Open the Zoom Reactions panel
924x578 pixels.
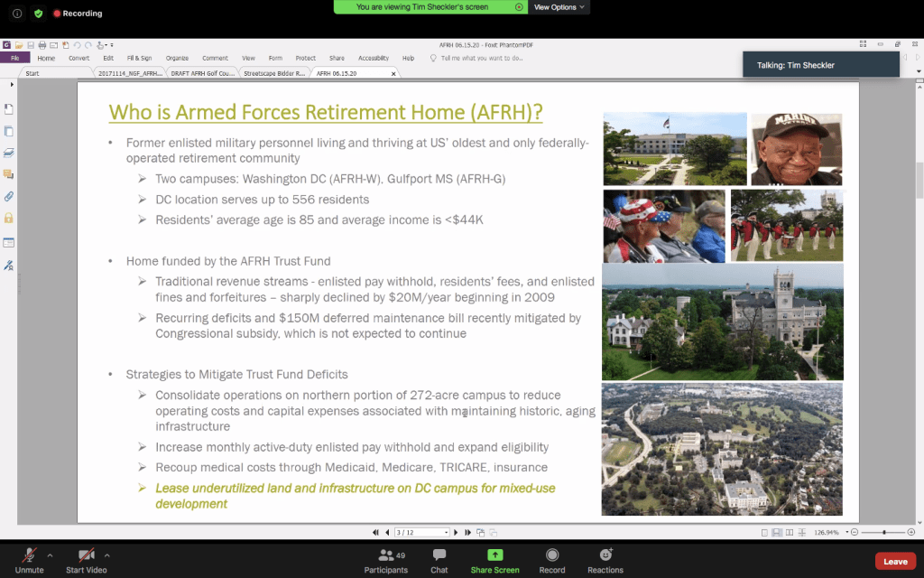point(605,560)
